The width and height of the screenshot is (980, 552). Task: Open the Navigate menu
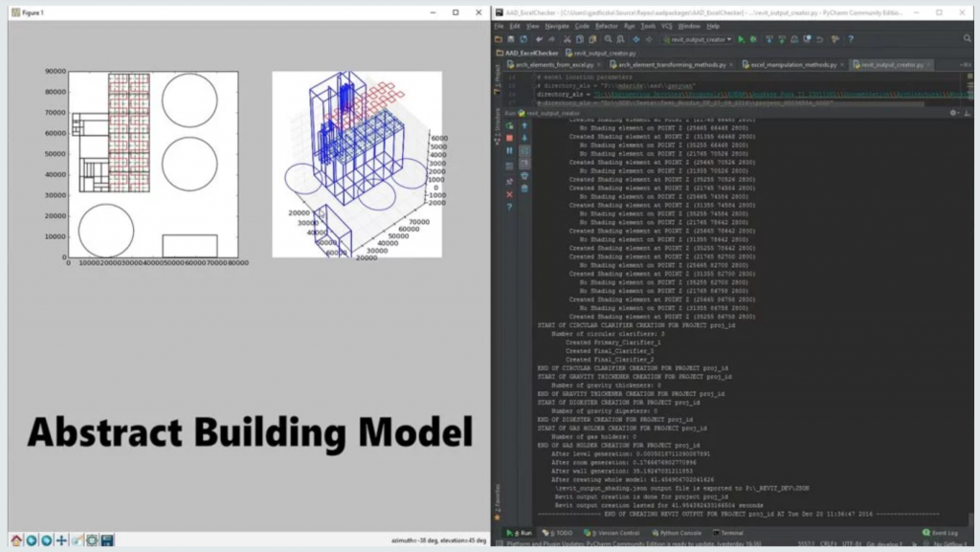(557, 26)
